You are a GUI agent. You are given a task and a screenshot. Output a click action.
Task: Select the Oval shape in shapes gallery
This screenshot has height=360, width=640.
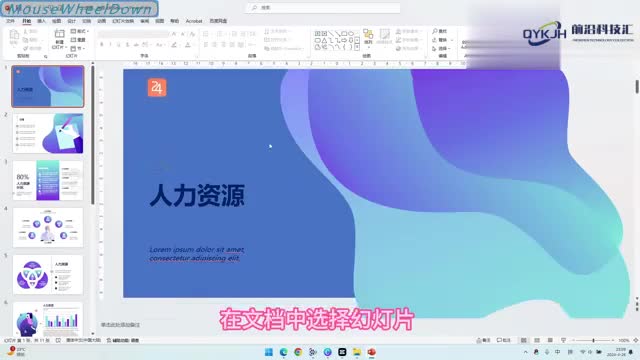click(x=351, y=34)
